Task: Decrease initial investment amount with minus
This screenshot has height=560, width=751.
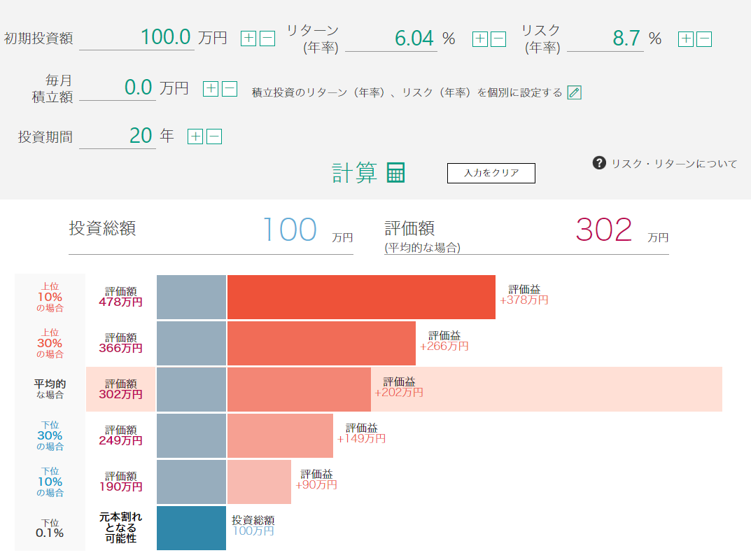Action: pyautogui.click(x=267, y=38)
